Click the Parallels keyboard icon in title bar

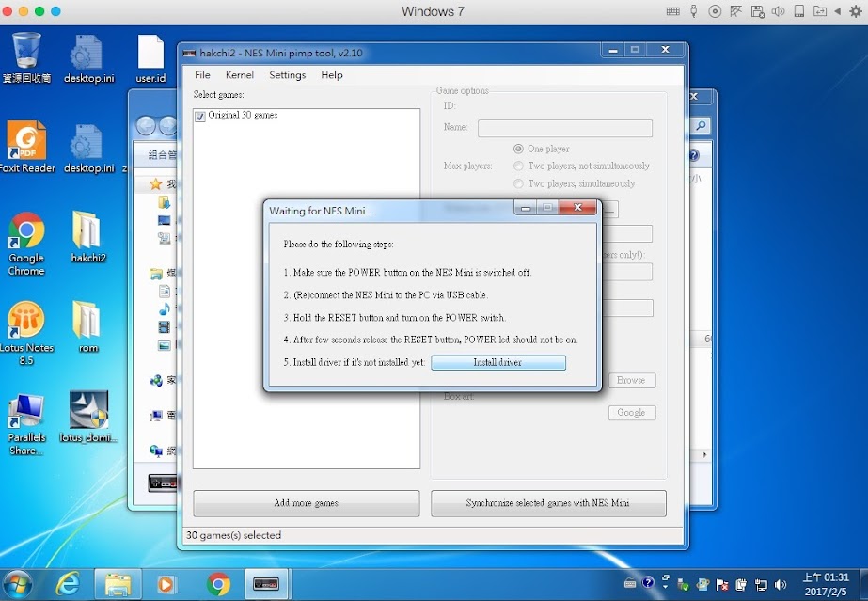click(x=672, y=11)
